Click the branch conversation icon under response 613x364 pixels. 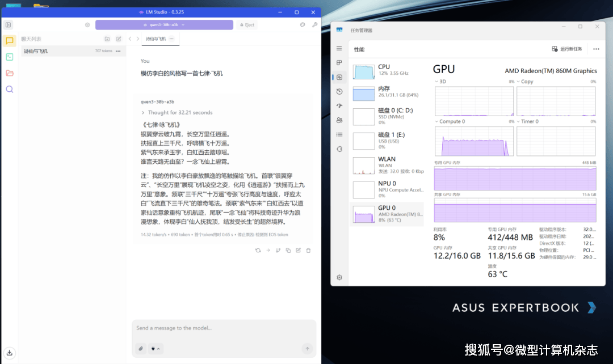point(278,250)
